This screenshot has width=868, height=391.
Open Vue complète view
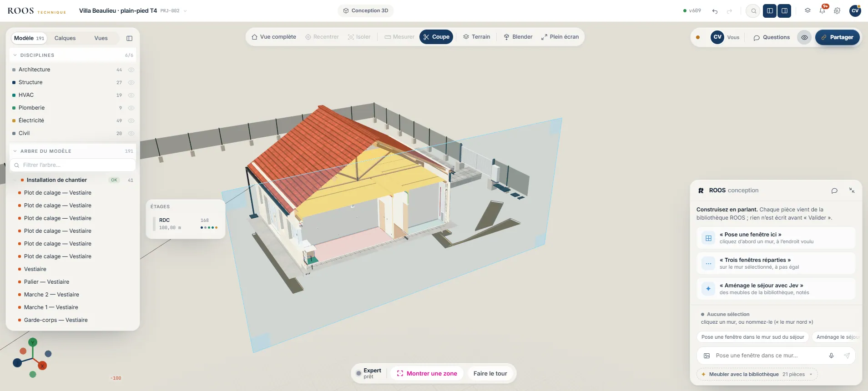coord(274,37)
